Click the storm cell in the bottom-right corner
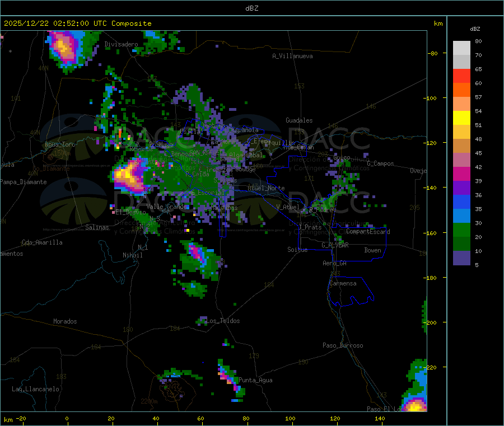Viewport: 504px width, 426px height. pyautogui.click(x=416, y=404)
